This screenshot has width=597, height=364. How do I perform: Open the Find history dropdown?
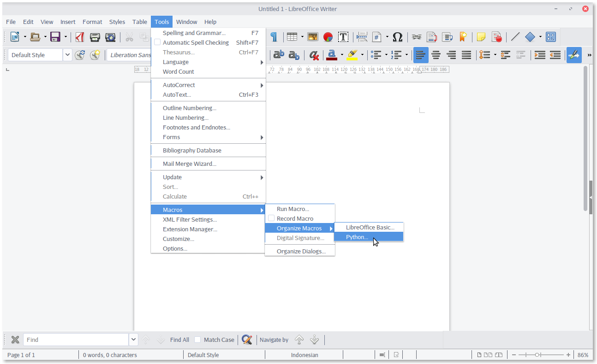[134, 340]
